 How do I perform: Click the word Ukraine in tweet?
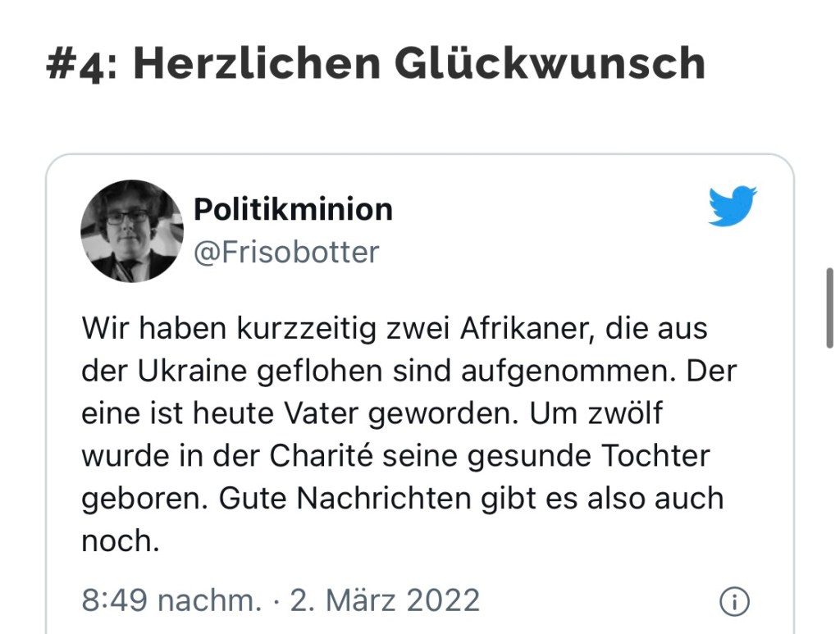pos(199,371)
